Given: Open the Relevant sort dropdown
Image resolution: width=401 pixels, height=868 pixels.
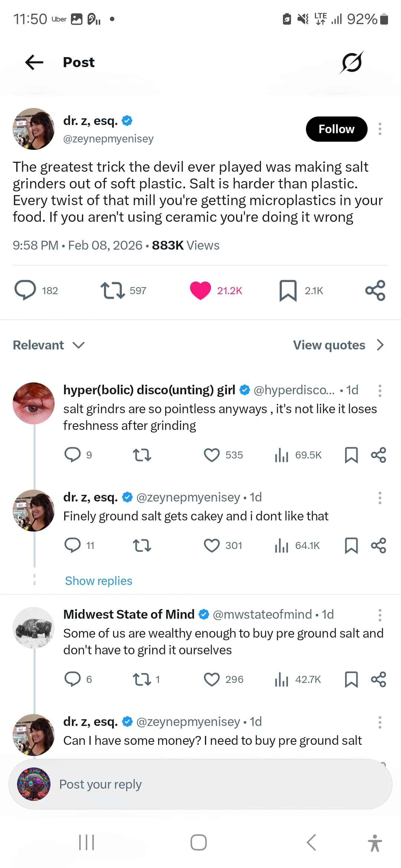Looking at the screenshot, I should click(x=49, y=345).
